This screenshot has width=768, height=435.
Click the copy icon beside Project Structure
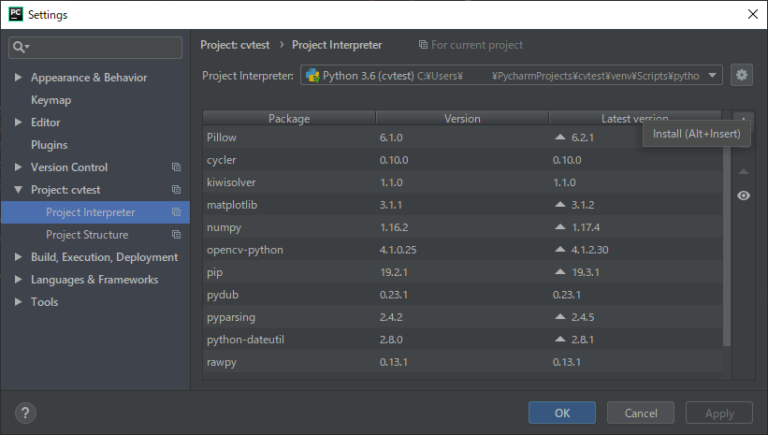(x=176, y=235)
